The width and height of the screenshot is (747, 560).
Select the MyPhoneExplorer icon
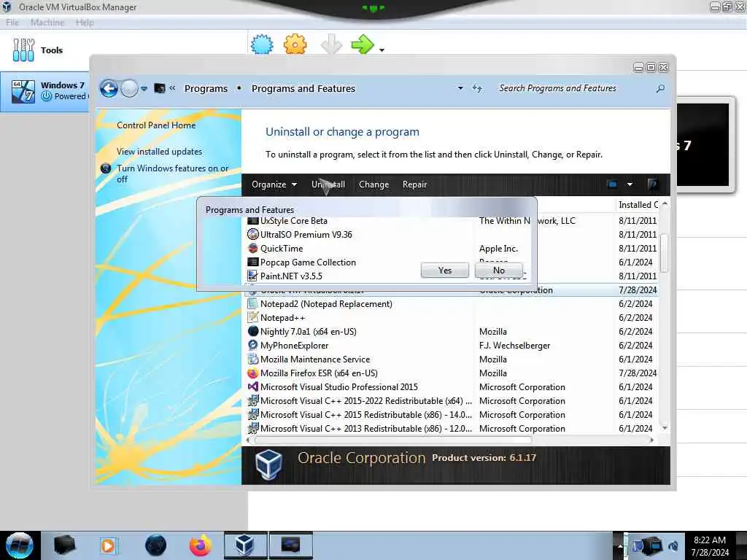253,345
